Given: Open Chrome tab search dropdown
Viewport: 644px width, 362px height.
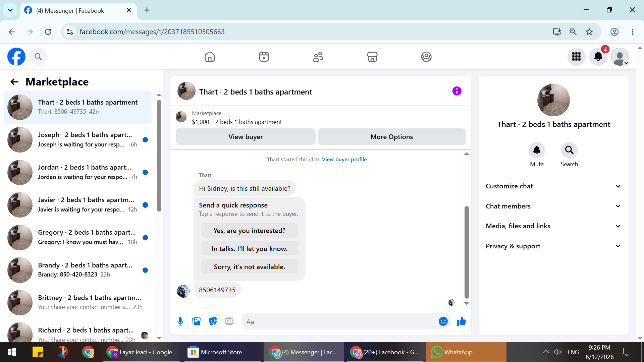Looking at the screenshot, I should click(x=10, y=10).
